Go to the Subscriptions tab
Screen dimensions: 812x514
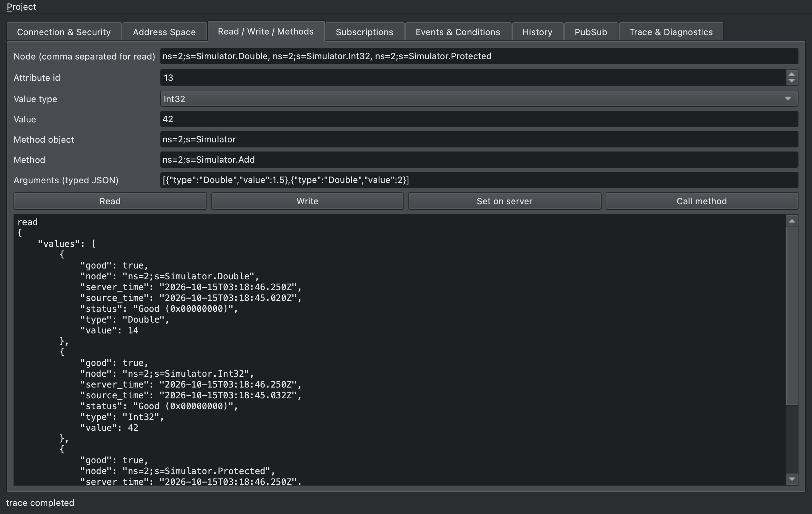tap(364, 32)
